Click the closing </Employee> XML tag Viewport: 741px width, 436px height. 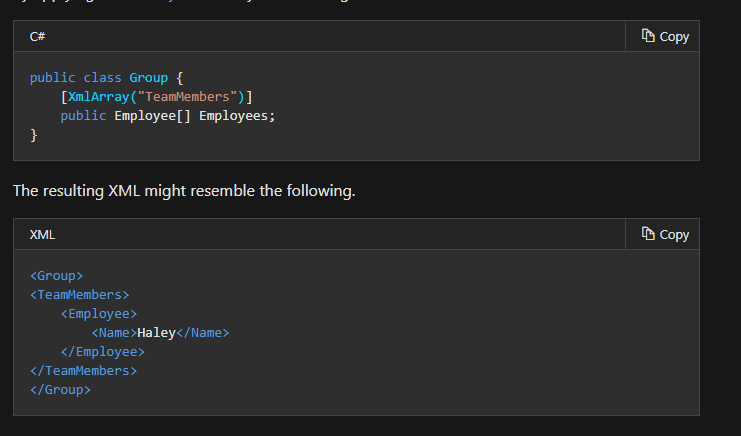pos(102,351)
